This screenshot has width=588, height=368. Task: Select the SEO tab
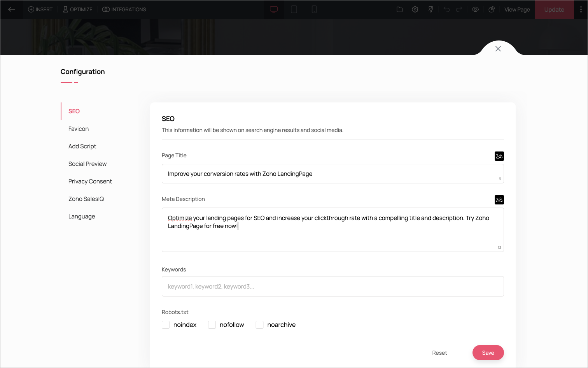click(x=74, y=111)
